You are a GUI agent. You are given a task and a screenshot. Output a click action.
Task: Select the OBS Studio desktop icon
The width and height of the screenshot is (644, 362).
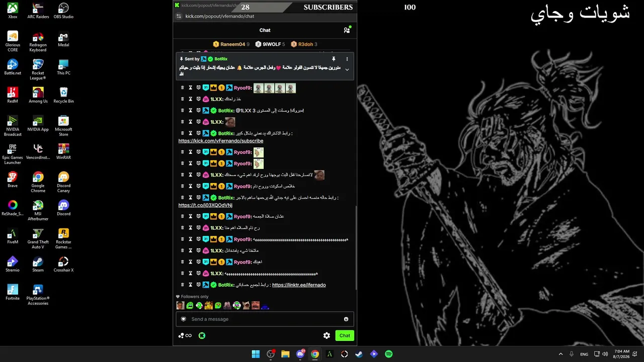tap(63, 11)
